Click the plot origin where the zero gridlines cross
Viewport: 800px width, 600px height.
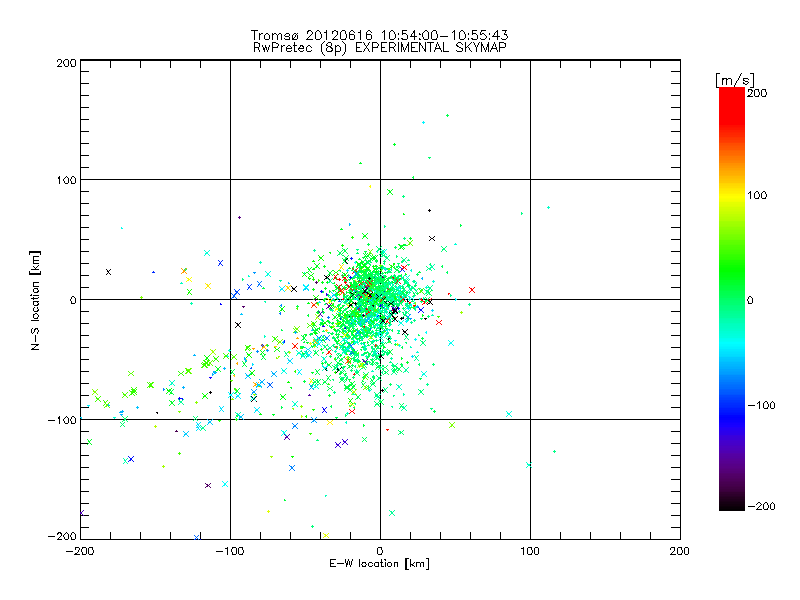click(x=380, y=299)
